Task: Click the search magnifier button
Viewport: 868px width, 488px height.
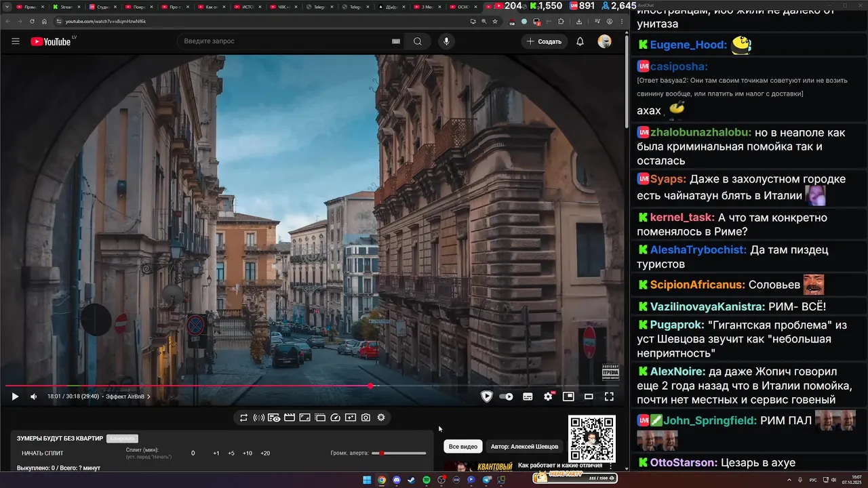Action: 418,41
